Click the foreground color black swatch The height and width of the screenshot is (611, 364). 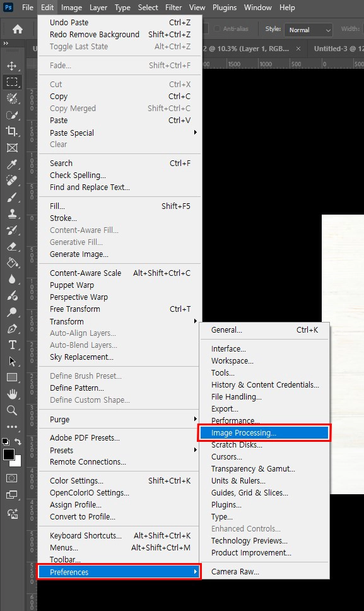click(x=9, y=454)
